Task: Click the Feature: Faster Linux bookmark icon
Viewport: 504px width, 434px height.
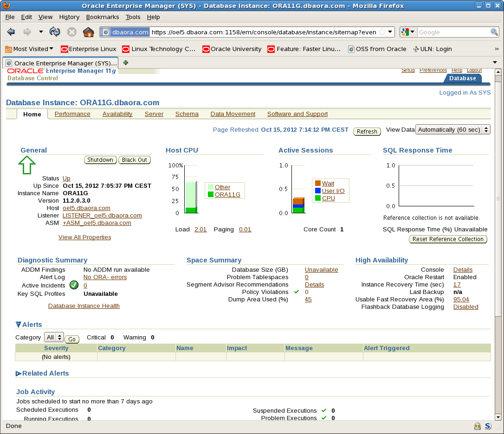Action: pos(271,49)
